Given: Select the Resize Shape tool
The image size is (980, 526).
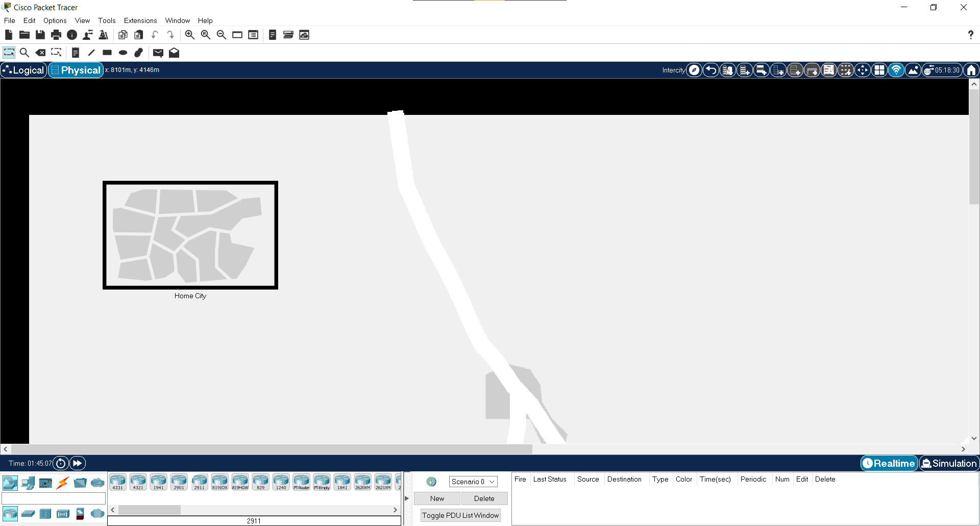Looking at the screenshot, I should point(56,53).
